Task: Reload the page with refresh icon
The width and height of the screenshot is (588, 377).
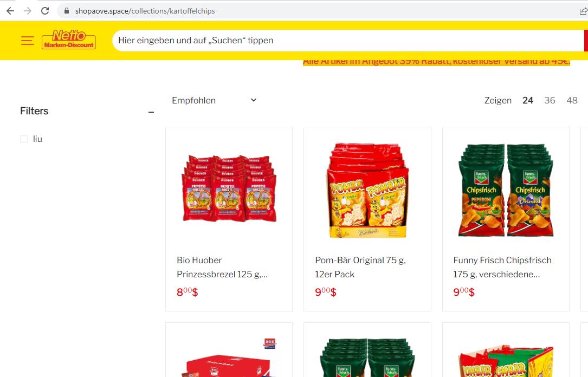Action: (45, 11)
